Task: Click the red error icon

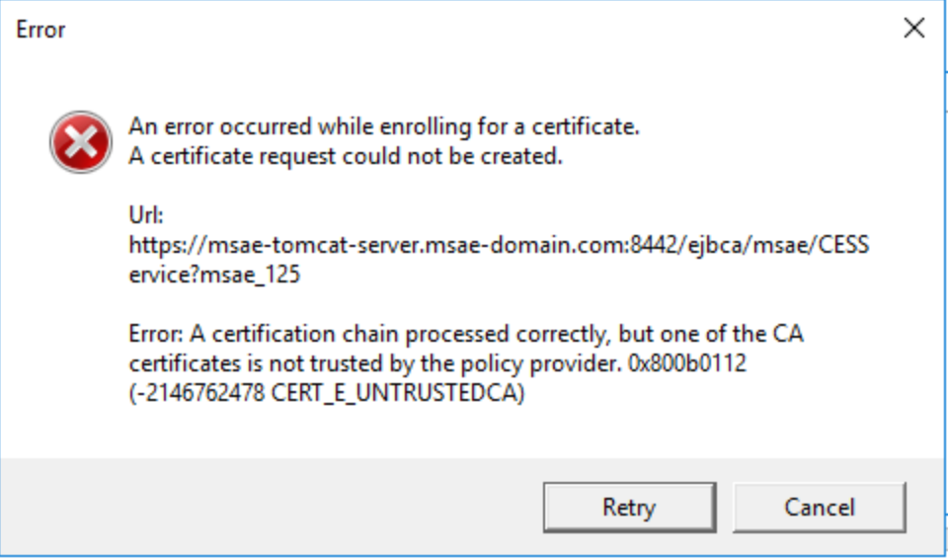Action: (x=81, y=142)
